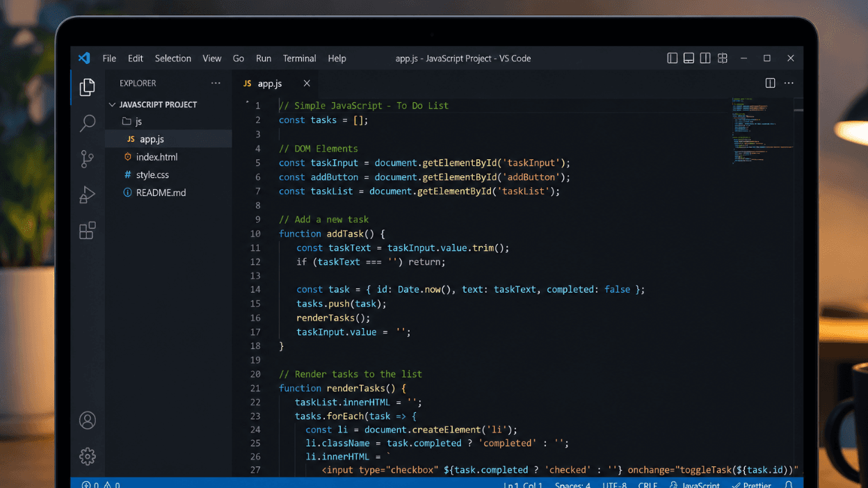Select the UTF-8 encoding indicator
Screen dimensions: 868x488
click(x=615, y=485)
